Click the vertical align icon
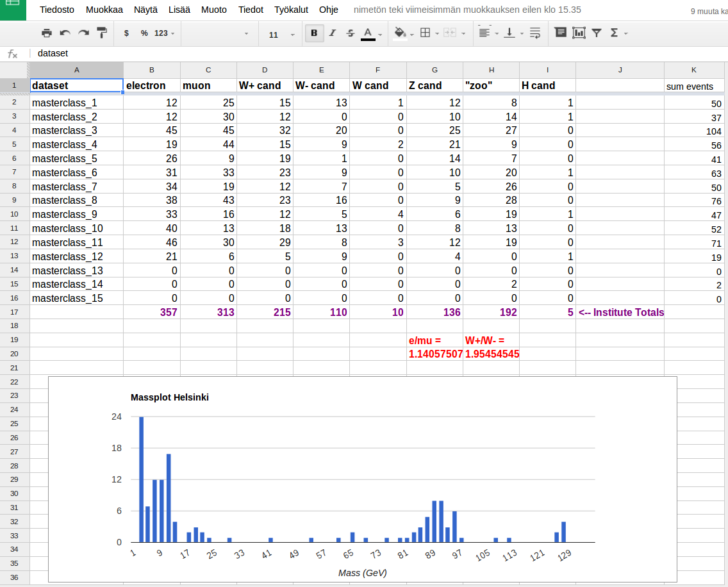This screenshot has height=587, width=728. click(x=509, y=33)
